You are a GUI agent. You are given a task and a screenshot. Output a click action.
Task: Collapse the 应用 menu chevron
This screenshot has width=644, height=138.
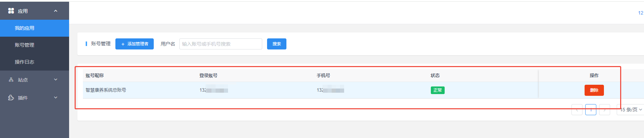click(56, 11)
